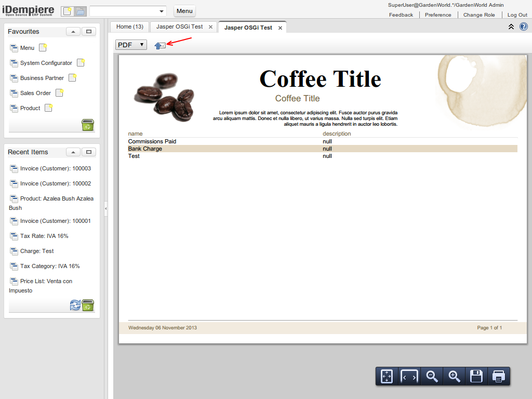Expand the top search combo box

point(162,11)
